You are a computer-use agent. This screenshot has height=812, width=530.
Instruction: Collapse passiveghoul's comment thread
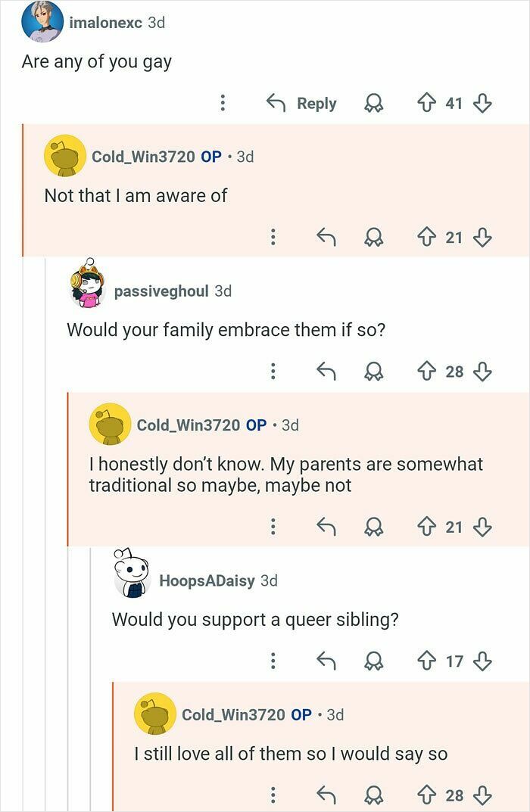(47, 341)
